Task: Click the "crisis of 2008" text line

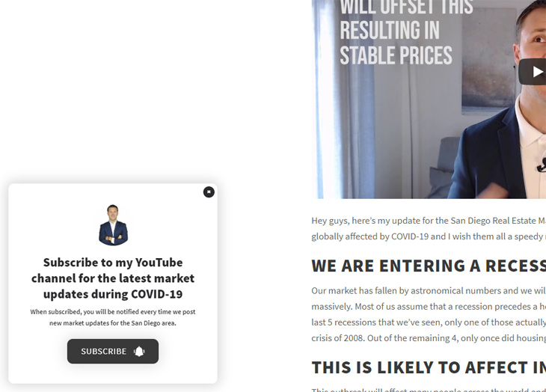Action: pyautogui.click(x=429, y=338)
